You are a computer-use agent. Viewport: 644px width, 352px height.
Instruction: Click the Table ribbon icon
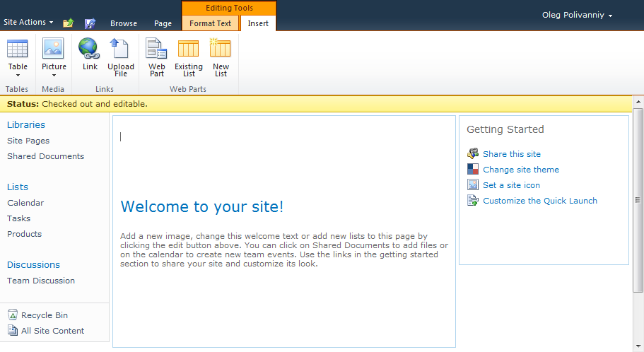point(18,49)
